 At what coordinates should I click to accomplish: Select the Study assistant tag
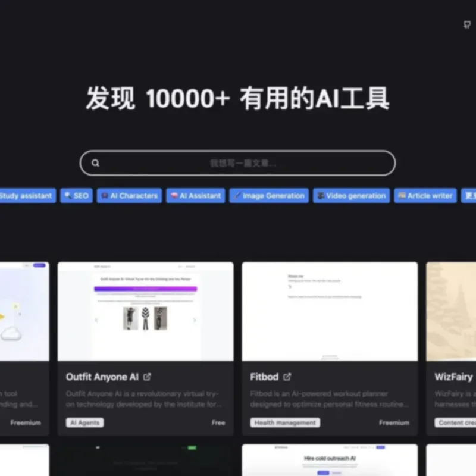[x=27, y=196]
